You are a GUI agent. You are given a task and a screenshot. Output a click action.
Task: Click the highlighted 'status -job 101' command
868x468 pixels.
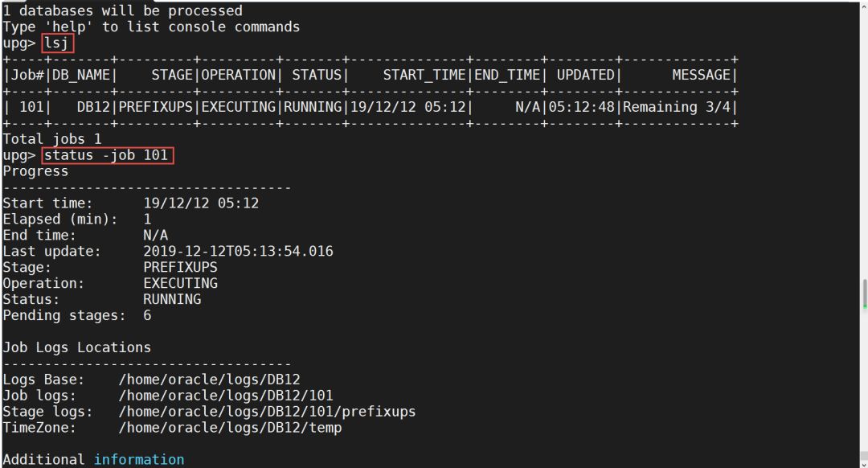(x=106, y=155)
